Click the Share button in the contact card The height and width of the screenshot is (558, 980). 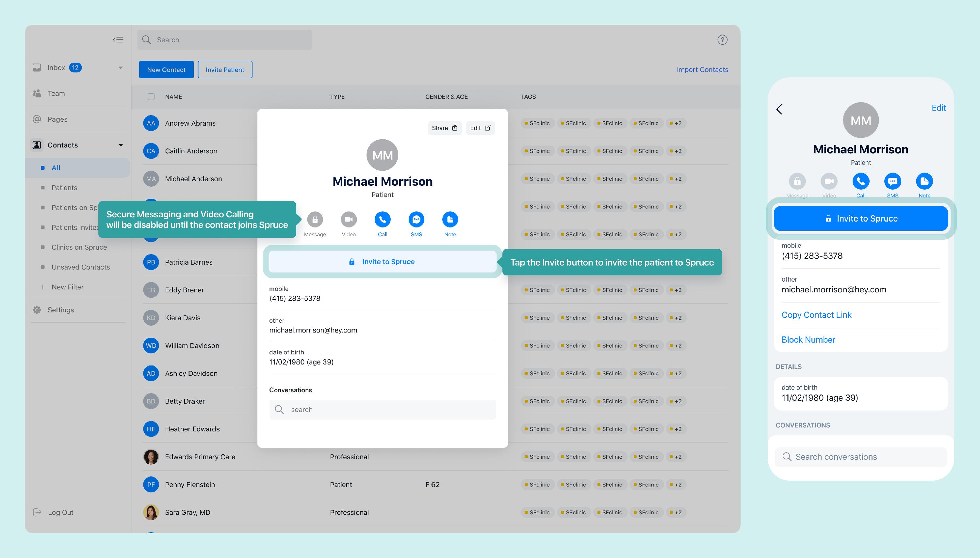coord(445,128)
